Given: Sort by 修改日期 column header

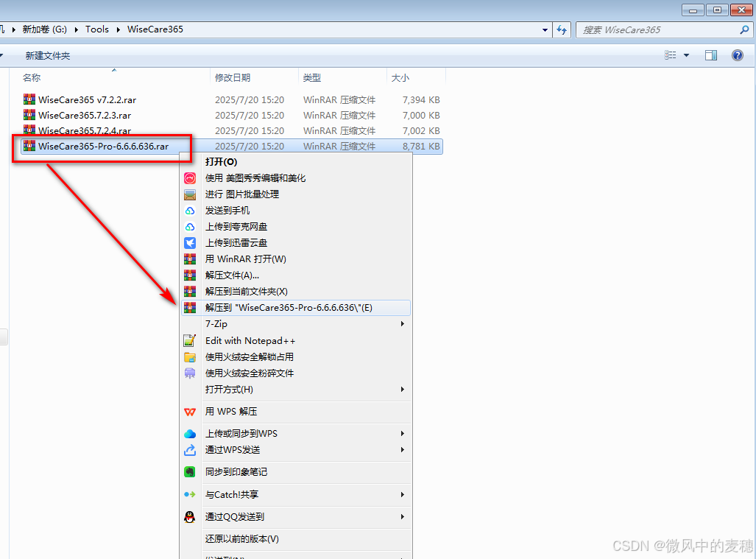Looking at the screenshot, I should point(233,77).
